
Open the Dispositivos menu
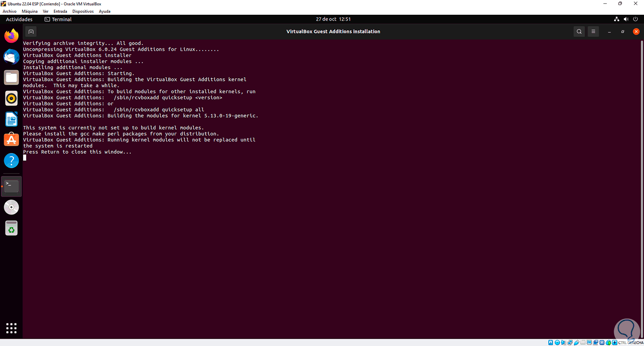(x=83, y=11)
